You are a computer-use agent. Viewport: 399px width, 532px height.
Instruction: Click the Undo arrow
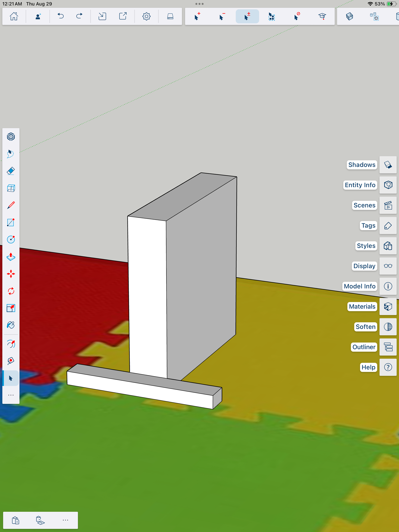tap(61, 16)
